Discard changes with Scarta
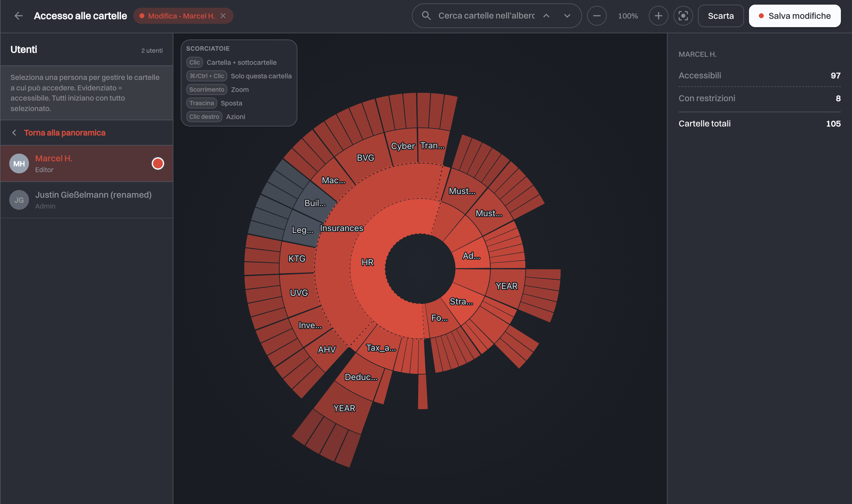The image size is (852, 504). click(x=721, y=16)
